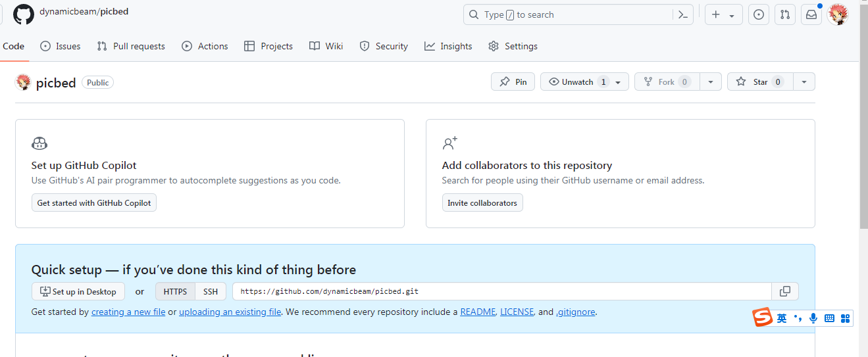Focus the Type / to search field
Viewport: 868px width, 357px height.
578,14
